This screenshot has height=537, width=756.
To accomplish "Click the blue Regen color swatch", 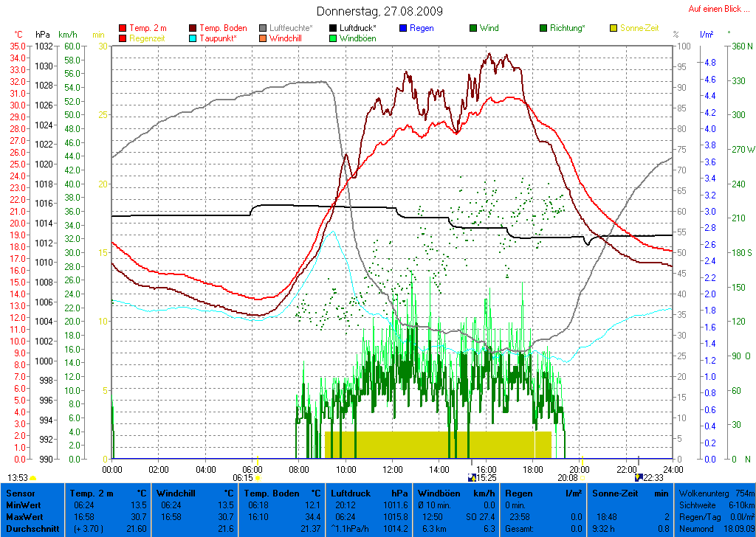I will pyautogui.click(x=403, y=28).
